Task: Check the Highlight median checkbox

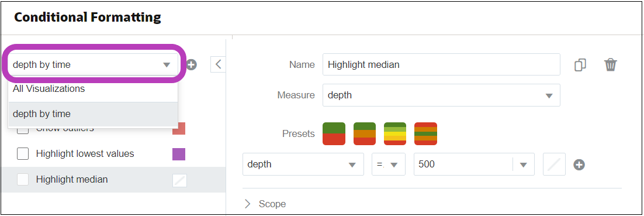Action: [x=23, y=179]
